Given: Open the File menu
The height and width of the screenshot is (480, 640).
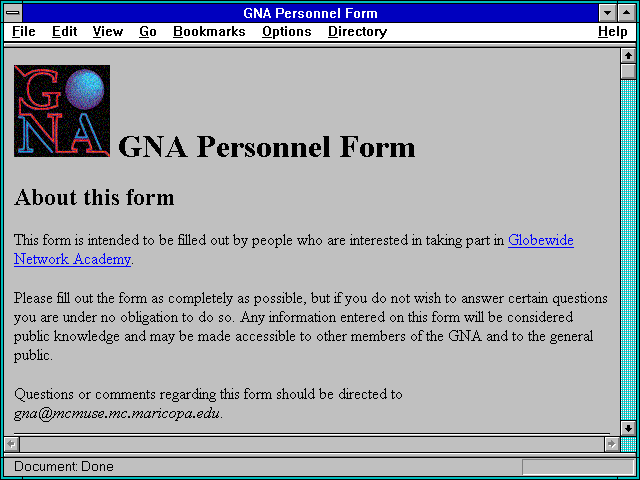Looking at the screenshot, I should (24, 32).
